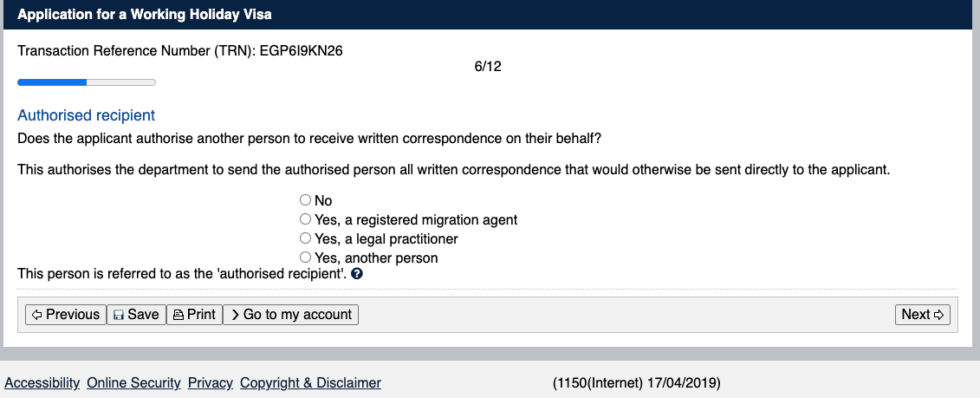Click the floppy disk icon on Save
Image resolution: width=980 pixels, height=398 pixels.
tap(118, 315)
